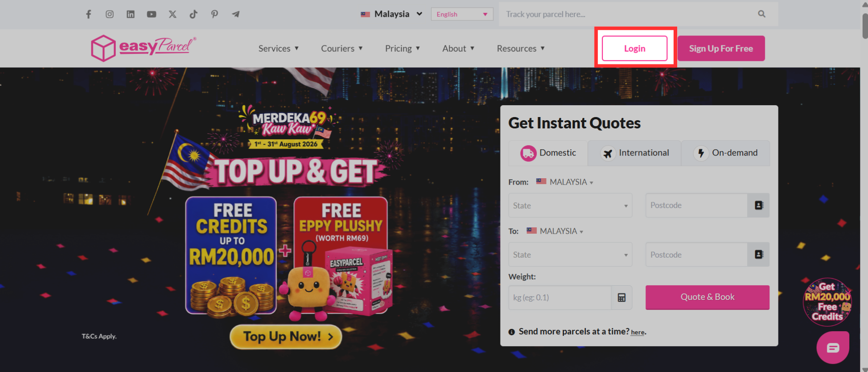Click the parcel tracking search magnifier icon
The height and width of the screenshot is (372, 868).
[762, 14]
